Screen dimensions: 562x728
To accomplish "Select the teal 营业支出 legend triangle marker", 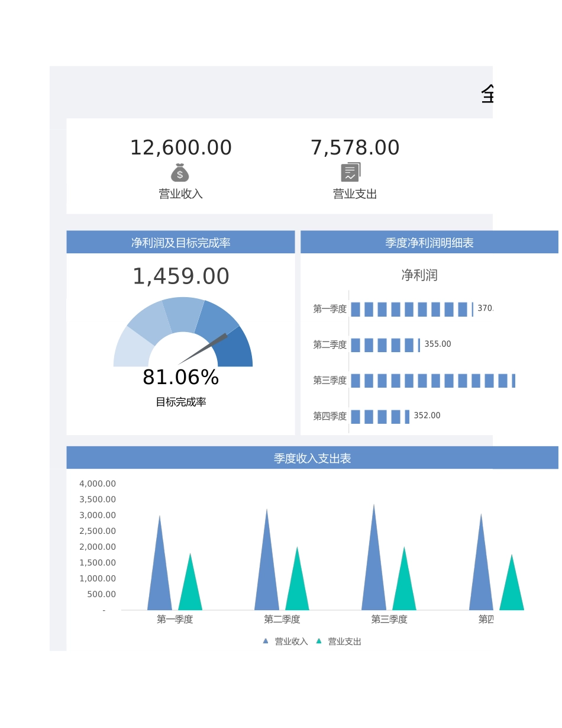I will coord(319,641).
